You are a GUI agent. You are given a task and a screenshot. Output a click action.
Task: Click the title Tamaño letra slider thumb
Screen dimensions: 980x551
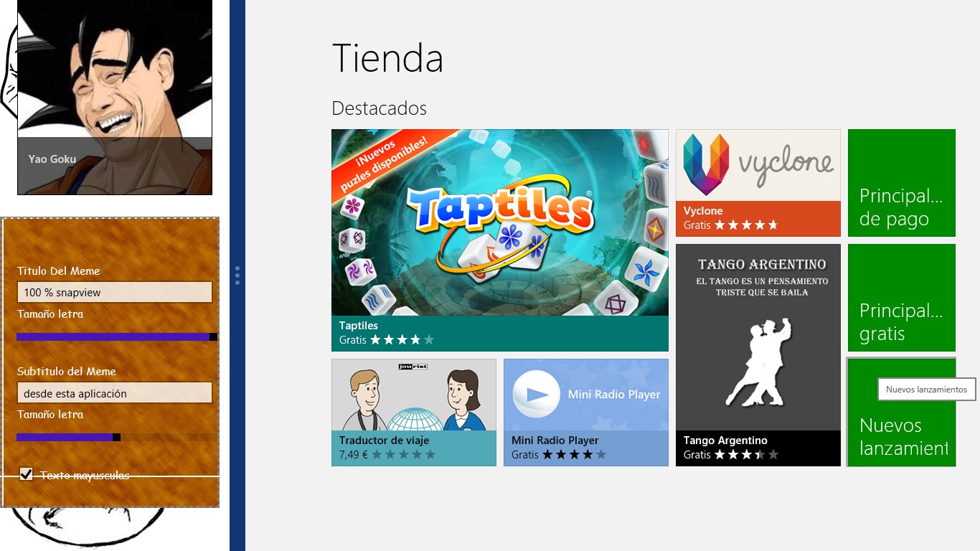[213, 336]
